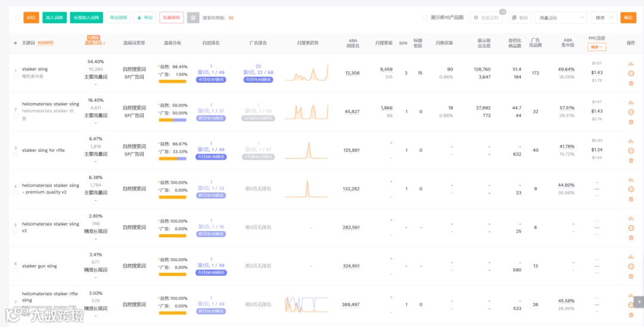
Task: Click the 全部加入词库 button
Action: 86,18
